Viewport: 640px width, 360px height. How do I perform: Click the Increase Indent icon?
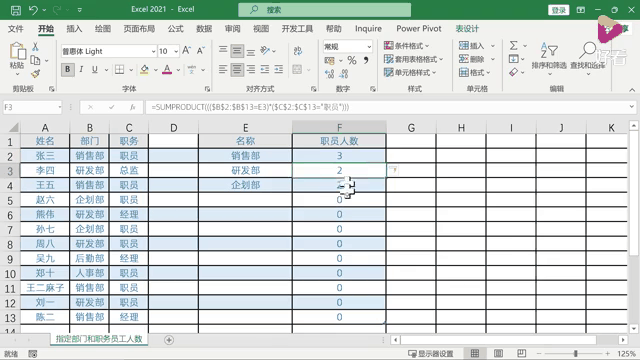pyautogui.click(x=279, y=69)
